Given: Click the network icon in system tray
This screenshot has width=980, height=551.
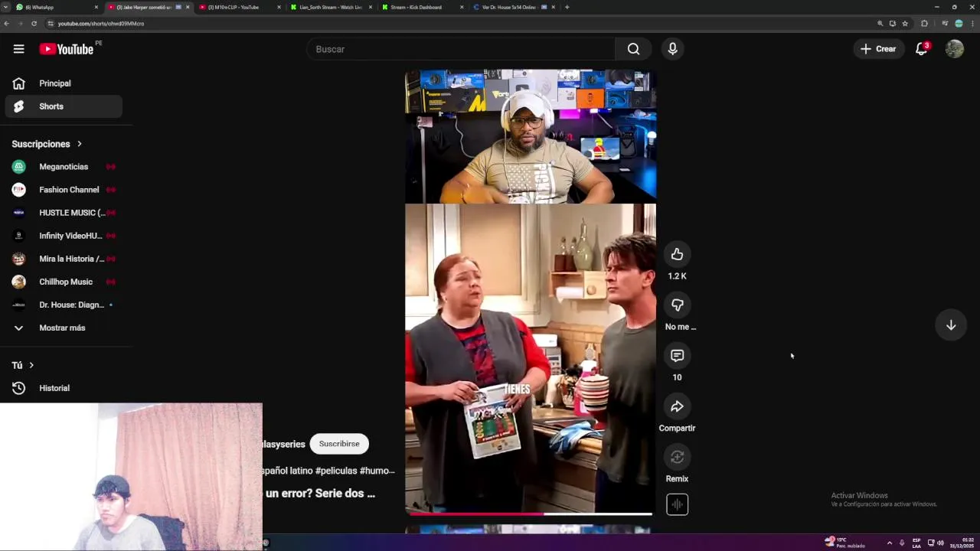Looking at the screenshot, I should click(x=931, y=543).
